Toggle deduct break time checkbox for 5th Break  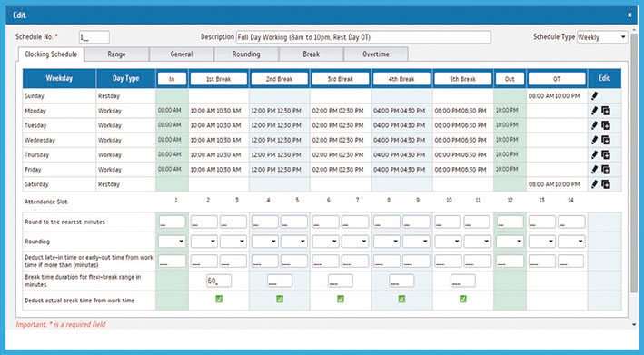(x=463, y=300)
